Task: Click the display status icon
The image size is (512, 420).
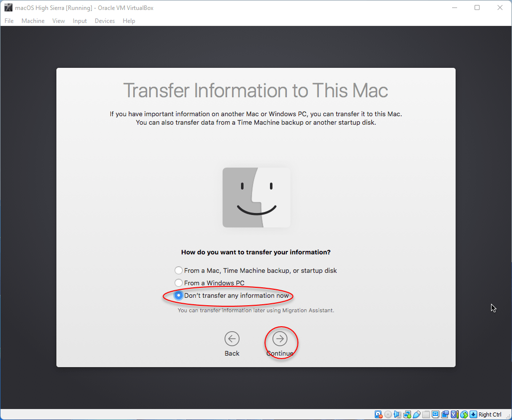Action: 435,415
